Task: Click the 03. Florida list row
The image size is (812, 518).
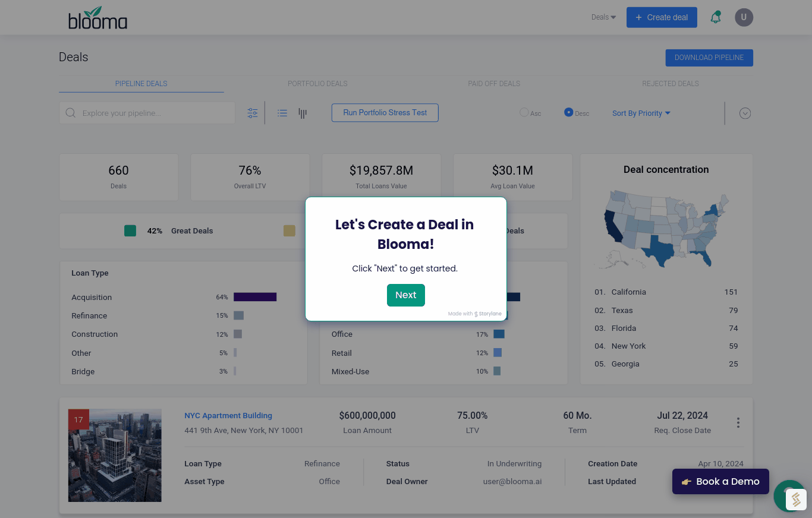Action: click(666, 328)
